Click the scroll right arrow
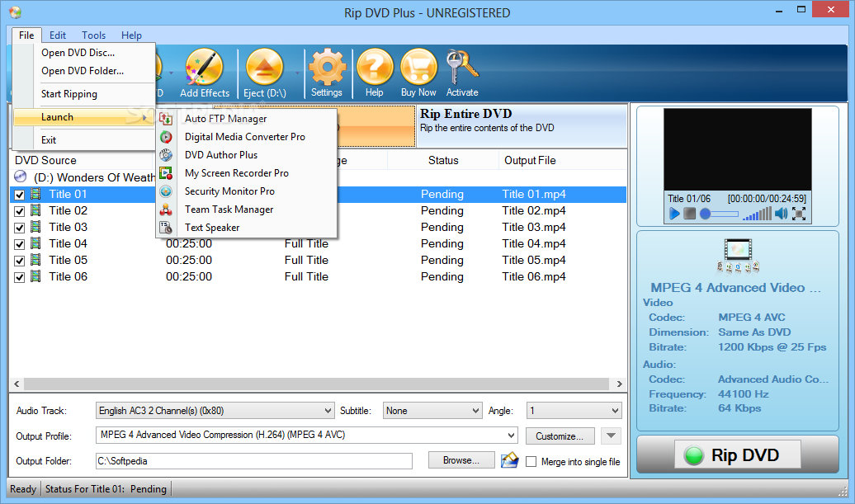Screen dimensions: 855x504 [x=620, y=384]
